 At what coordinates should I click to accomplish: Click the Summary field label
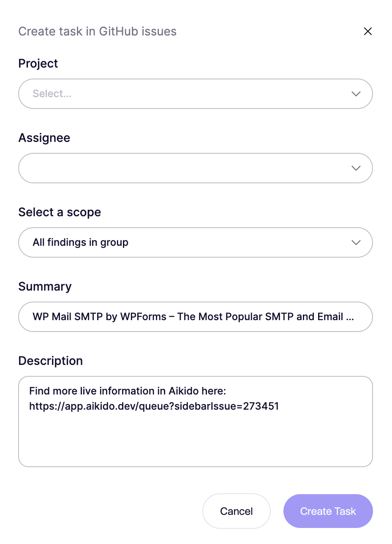(x=45, y=286)
